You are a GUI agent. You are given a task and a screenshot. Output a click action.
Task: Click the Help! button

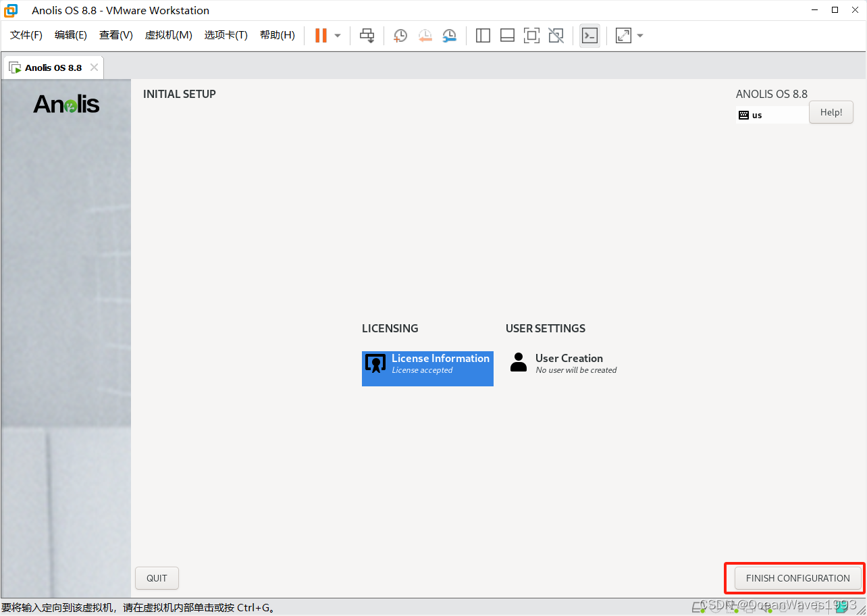coord(831,112)
